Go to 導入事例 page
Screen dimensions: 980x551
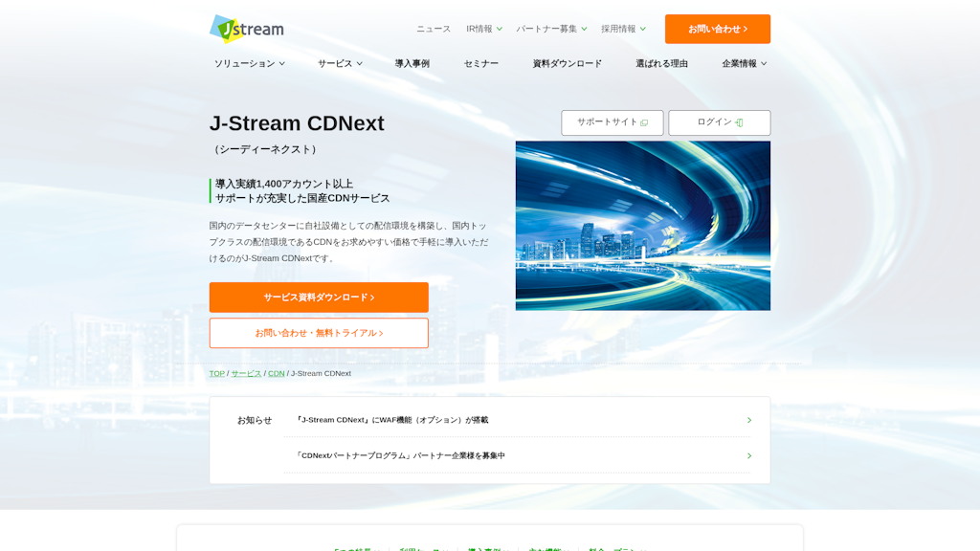coord(412,63)
